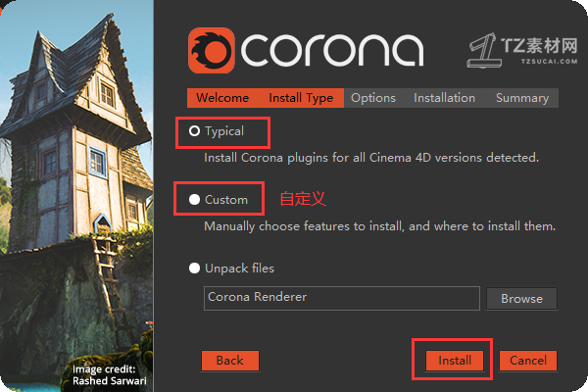
Task: Select the Typical install radio button
Action: (x=194, y=131)
